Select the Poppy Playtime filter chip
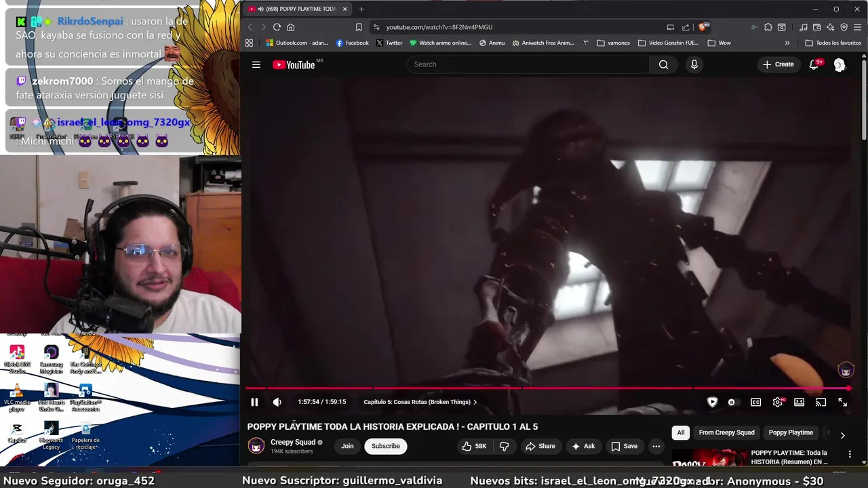Viewport: 868px width, 488px height. pyautogui.click(x=791, y=432)
